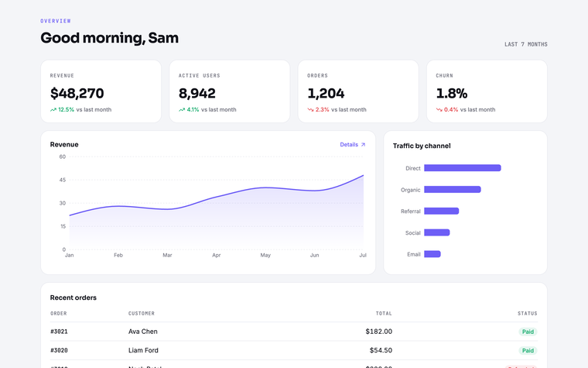The width and height of the screenshot is (588, 368).
Task: Select the 8,942 active users value
Action: pos(197,93)
